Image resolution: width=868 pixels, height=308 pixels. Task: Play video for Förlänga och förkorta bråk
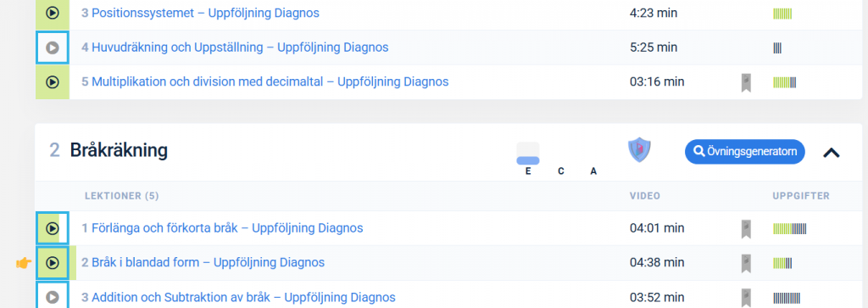pyautogui.click(x=52, y=227)
